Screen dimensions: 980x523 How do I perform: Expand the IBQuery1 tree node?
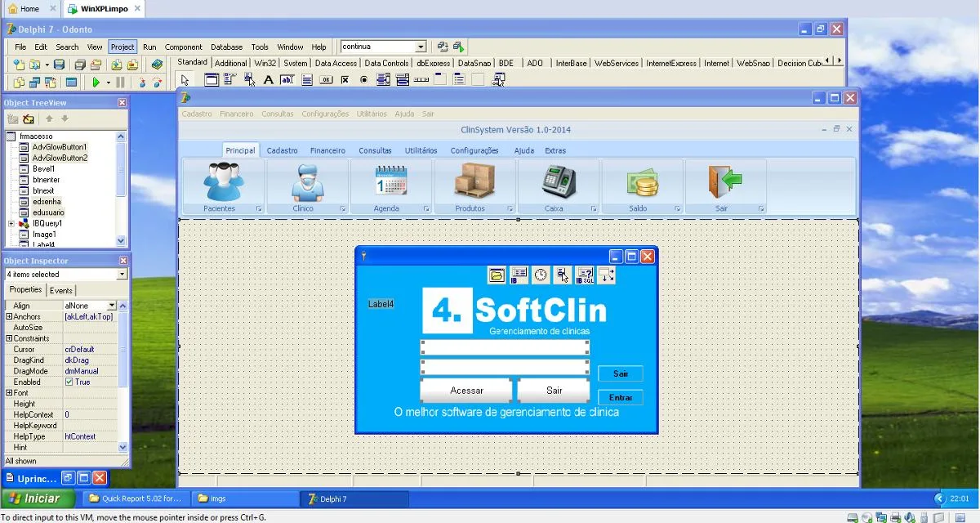(11, 223)
